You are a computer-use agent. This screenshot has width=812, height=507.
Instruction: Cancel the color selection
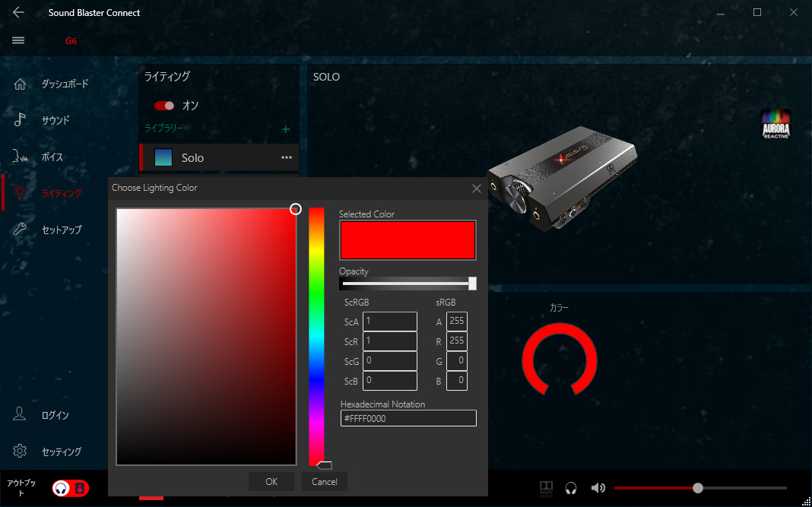pos(324,482)
